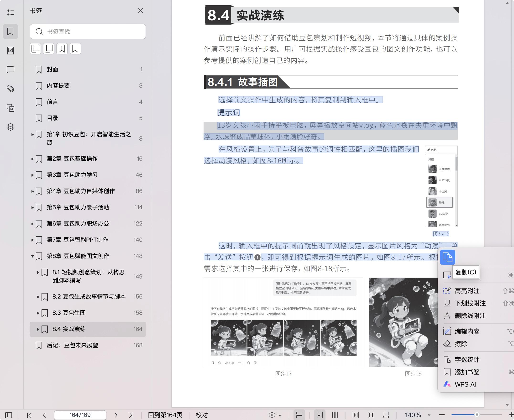Viewport: 514px width, 420px height.
Task: Click the actual size icon
Action: click(x=356, y=415)
